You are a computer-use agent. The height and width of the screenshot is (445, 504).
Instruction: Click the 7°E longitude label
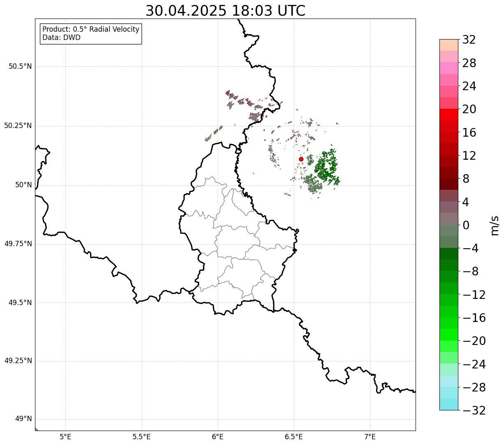click(x=370, y=437)
